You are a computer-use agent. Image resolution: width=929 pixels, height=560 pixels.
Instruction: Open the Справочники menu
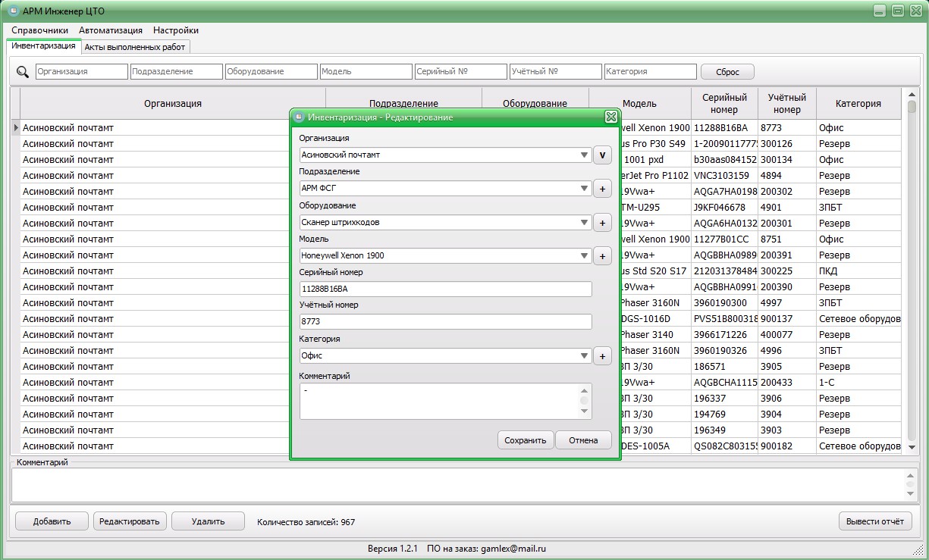(x=40, y=30)
